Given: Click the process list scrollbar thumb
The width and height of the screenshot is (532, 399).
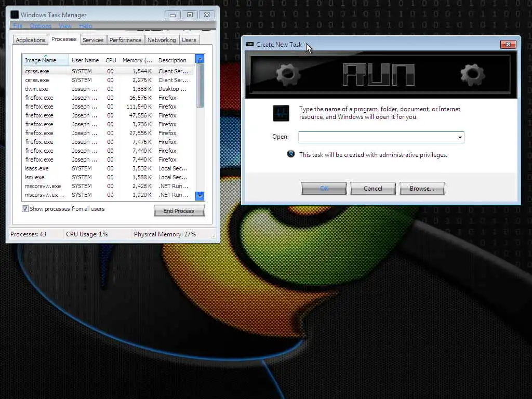Looking at the screenshot, I should (x=200, y=86).
